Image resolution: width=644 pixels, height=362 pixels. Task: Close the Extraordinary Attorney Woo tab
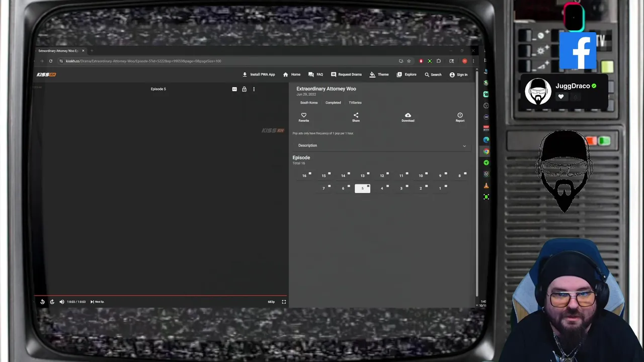(83, 51)
